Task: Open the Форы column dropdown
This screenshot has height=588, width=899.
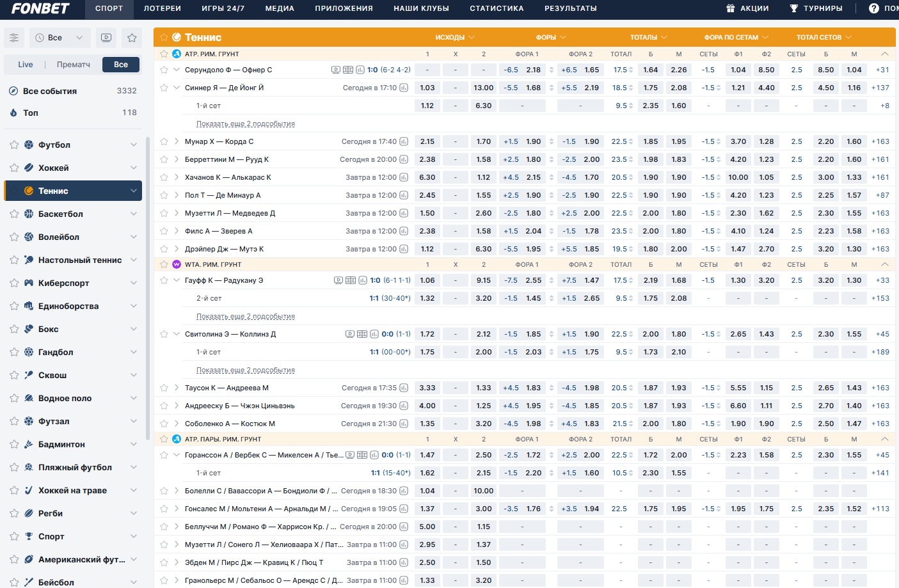Action: 551,37
